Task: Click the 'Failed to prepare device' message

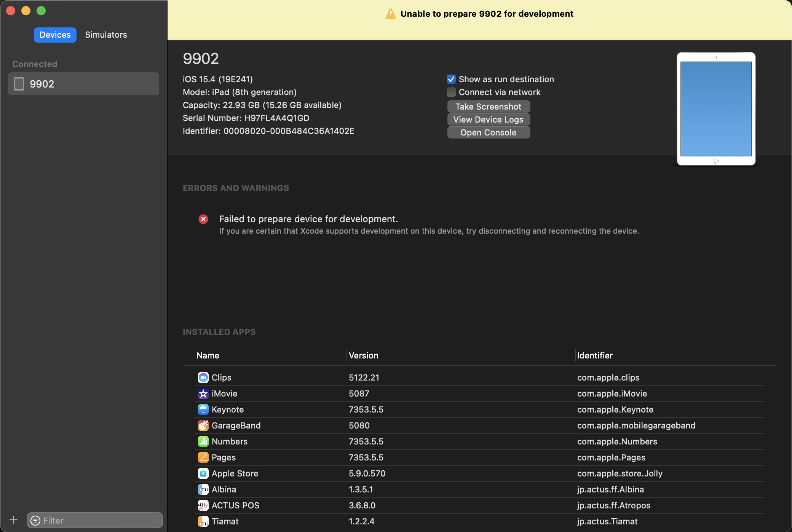Action: pyautogui.click(x=308, y=219)
